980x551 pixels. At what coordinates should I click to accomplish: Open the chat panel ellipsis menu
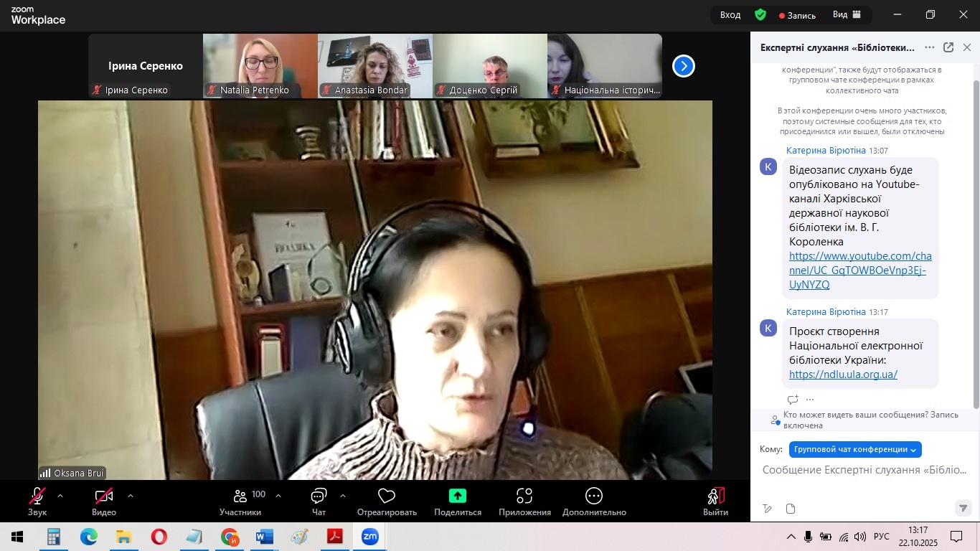pos(930,47)
